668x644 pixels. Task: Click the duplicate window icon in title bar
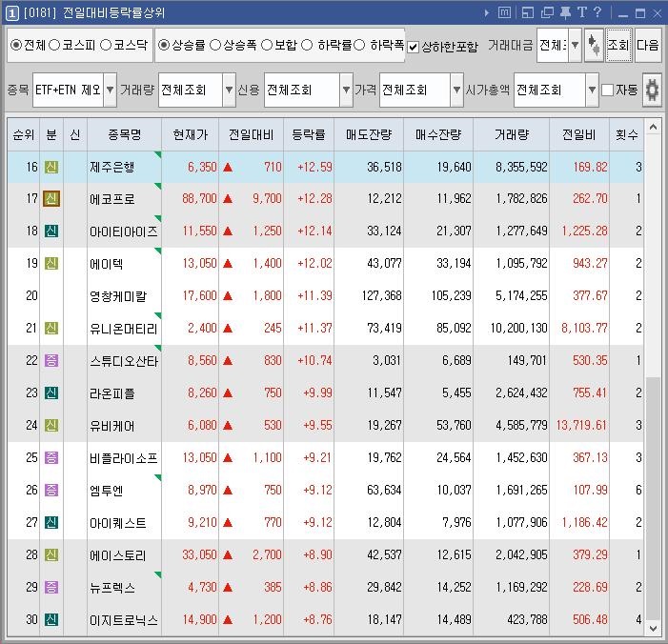click(x=547, y=12)
